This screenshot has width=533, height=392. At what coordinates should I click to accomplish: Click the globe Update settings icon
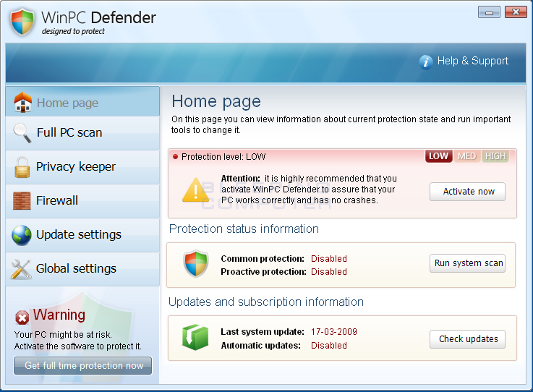tap(22, 235)
